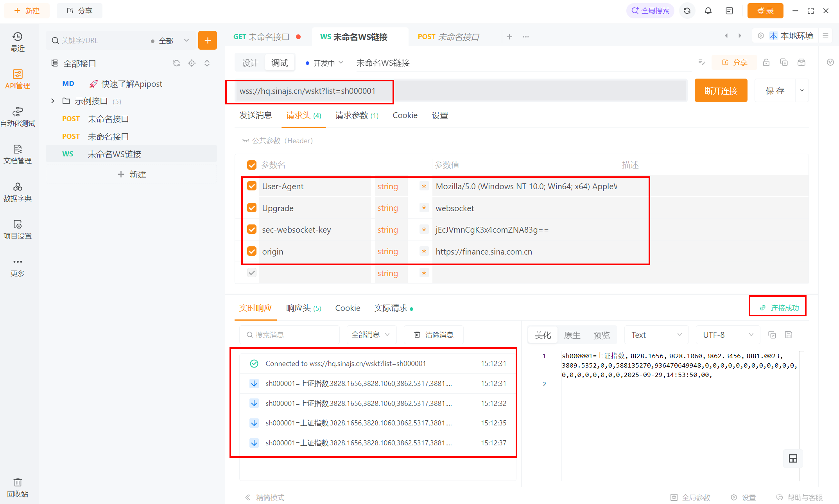Open the 响应头 response tab
The height and width of the screenshot is (504, 839).
(303, 308)
